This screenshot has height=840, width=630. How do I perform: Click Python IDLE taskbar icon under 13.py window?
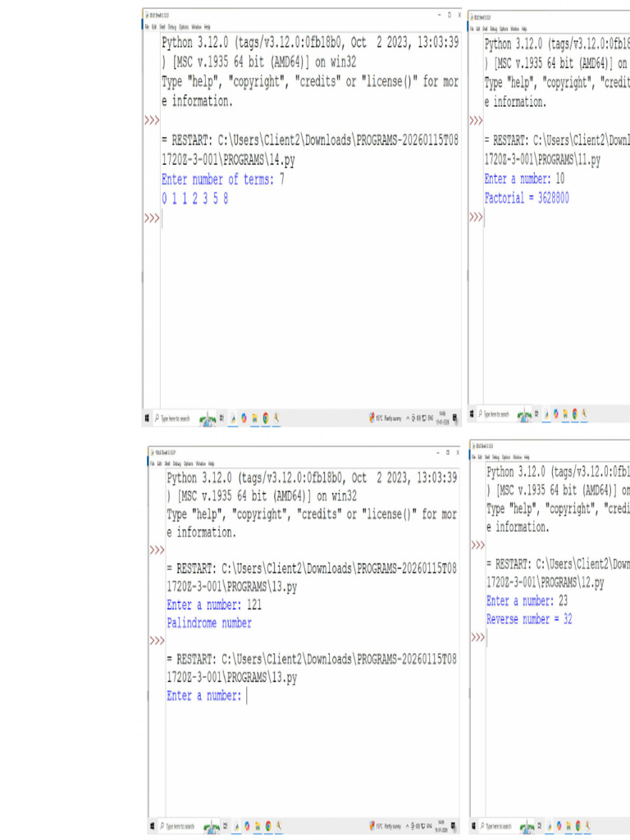[x=237, y=825]
